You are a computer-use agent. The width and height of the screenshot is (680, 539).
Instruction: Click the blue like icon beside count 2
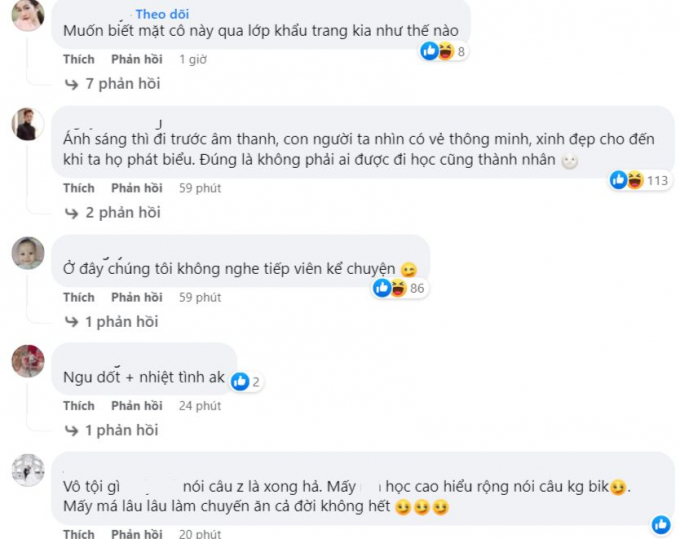pyautogui.click(x=240, y=382)
